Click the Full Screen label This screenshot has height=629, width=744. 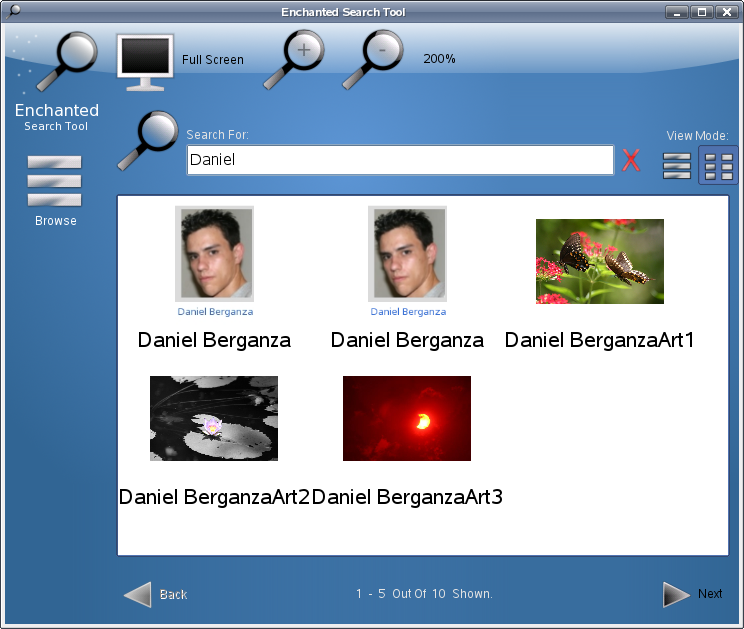point(213,60)
